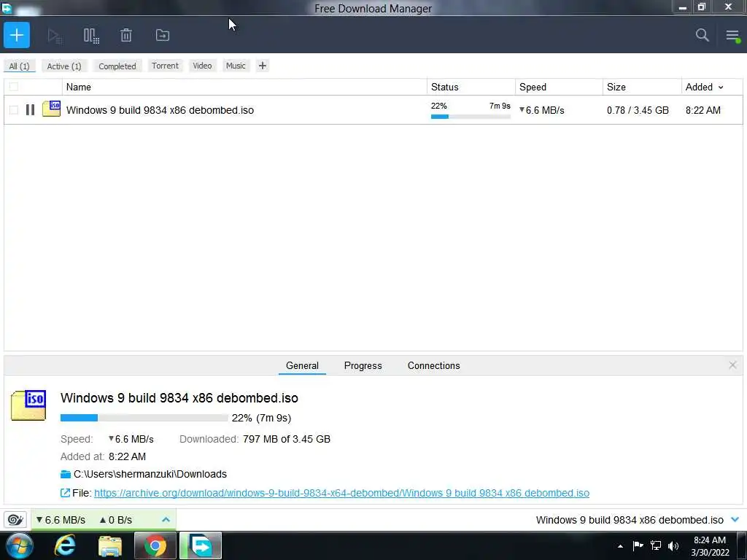Click the start all downloads icon
747x560 pixels.
click(55, 36)
